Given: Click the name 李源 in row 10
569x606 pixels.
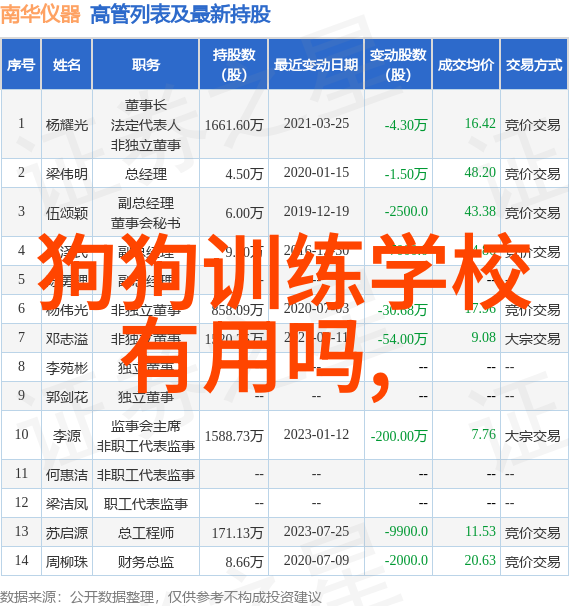Looking at the screenshot, I should (x=67, y=436).
